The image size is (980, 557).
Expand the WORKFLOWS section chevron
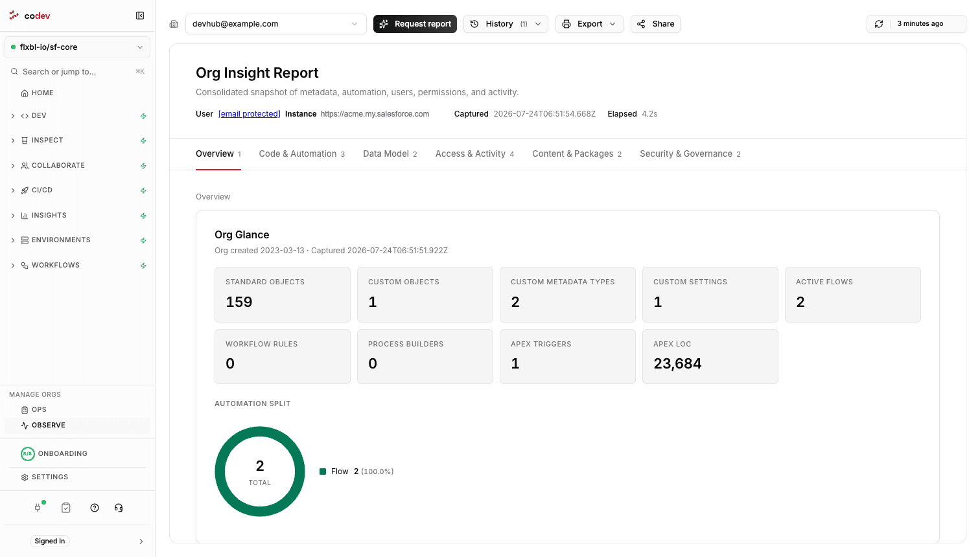[x=13, y=266]
